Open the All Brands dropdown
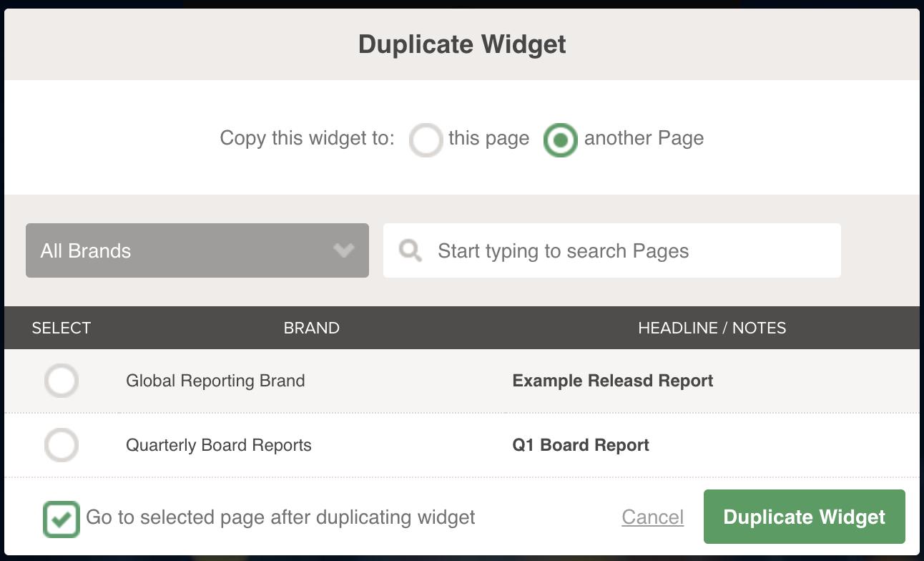This screenshot has width=924, height=561. 197,250
